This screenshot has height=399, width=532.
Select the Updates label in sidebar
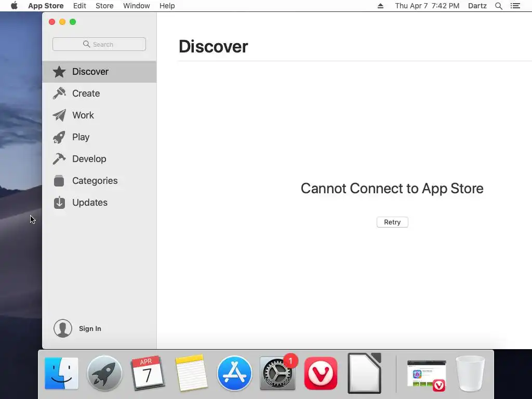coord(90,203)
